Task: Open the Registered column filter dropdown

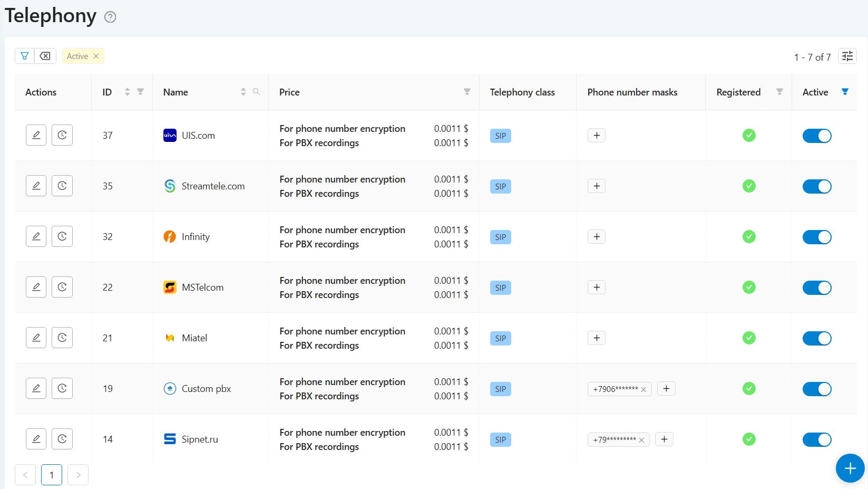Action: (x=779, y=92)
